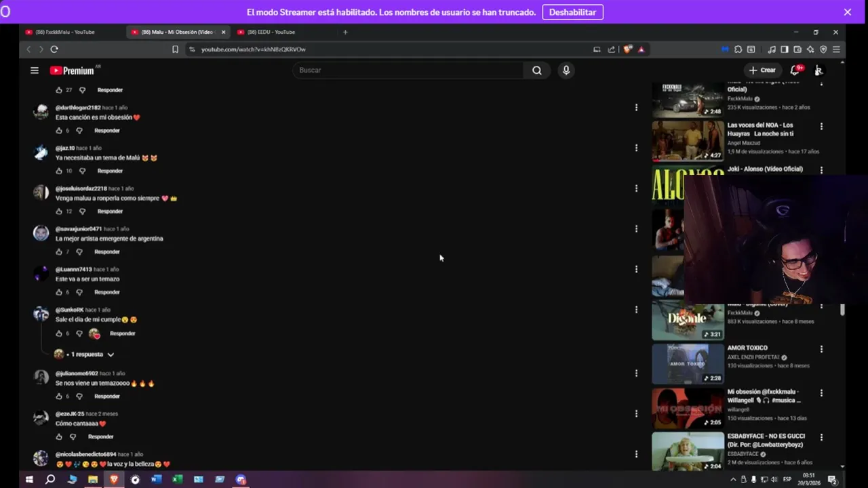Reply to @savaxjunior0471's comment

tap(107, 251)
